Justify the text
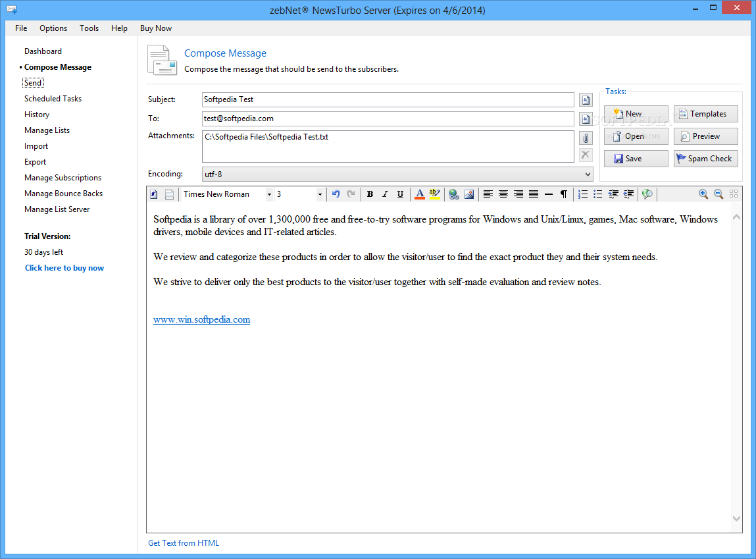 click(533, 194)
